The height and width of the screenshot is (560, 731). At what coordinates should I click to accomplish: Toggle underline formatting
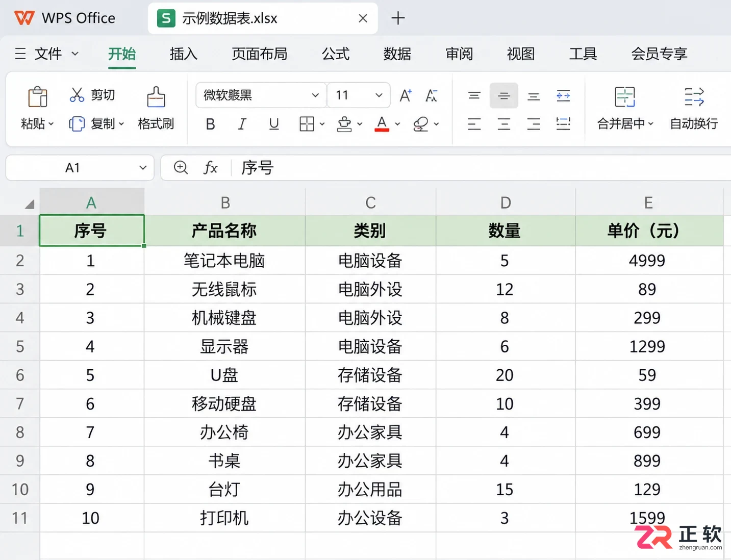tap(274, 124)
